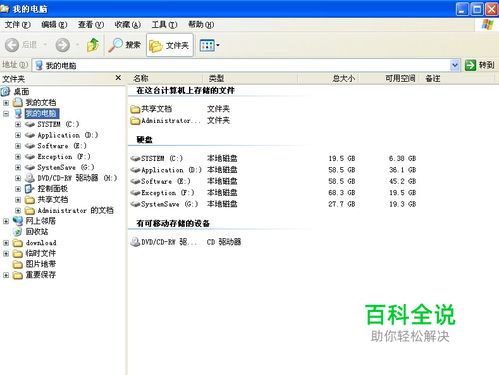Image resolution: width=499 pixels, height=375 pixels.
Task: Open the address bar dropdown arrow
Action: tap(454, 65)
